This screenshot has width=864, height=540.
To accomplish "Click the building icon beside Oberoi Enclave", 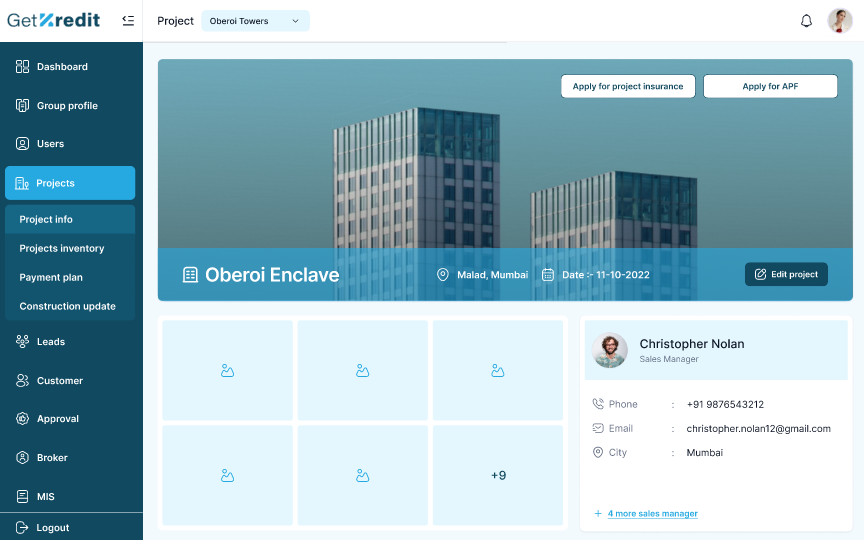I will point(190,274).
